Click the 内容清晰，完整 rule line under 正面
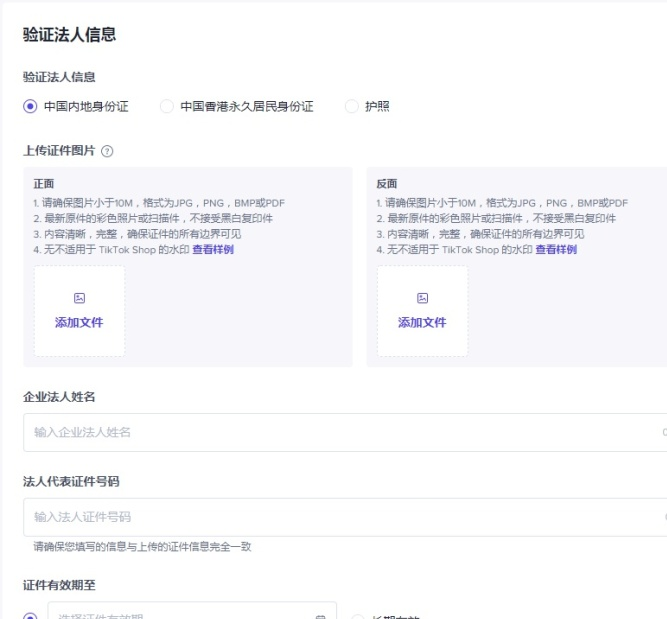667x619 pixels. pyautogui.click(x=137, y=234)
